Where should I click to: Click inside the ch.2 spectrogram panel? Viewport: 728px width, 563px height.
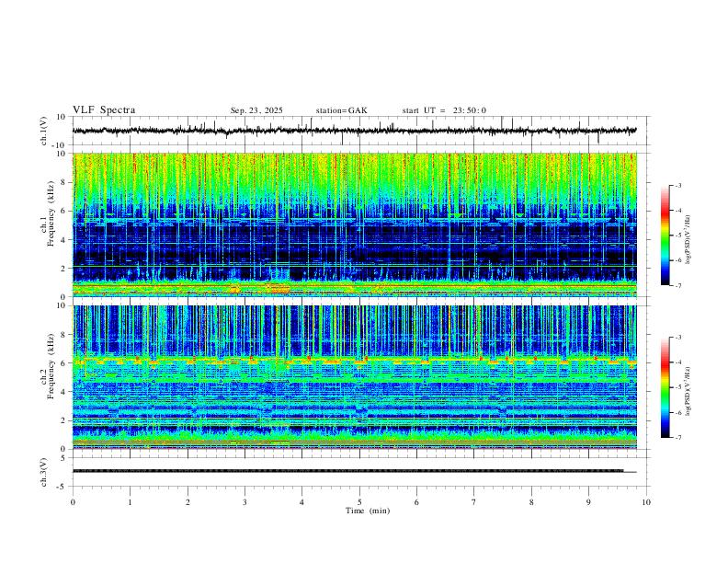[x=355, y=377]
